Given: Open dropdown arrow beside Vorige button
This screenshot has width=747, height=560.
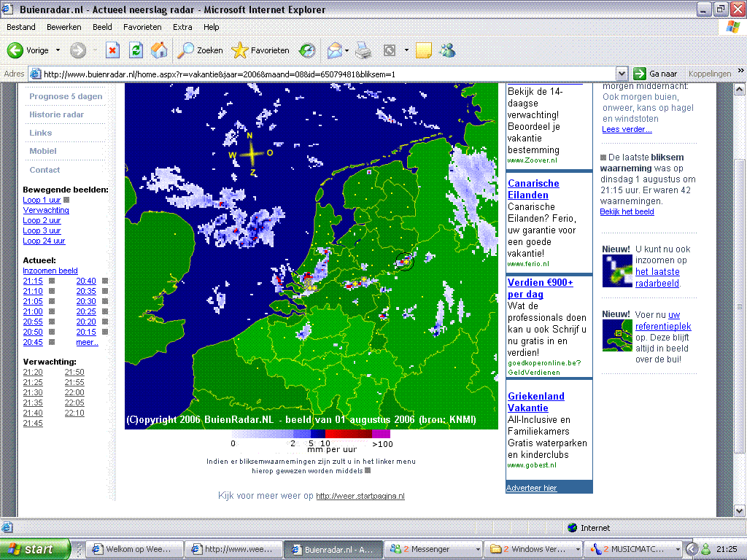Looking at the screenshot, I should tap(58, 50).
